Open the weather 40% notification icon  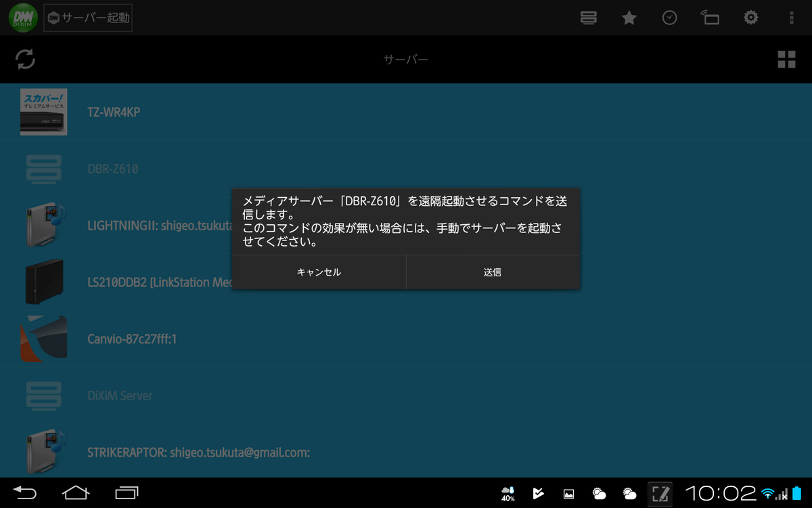tap(507, 494)
